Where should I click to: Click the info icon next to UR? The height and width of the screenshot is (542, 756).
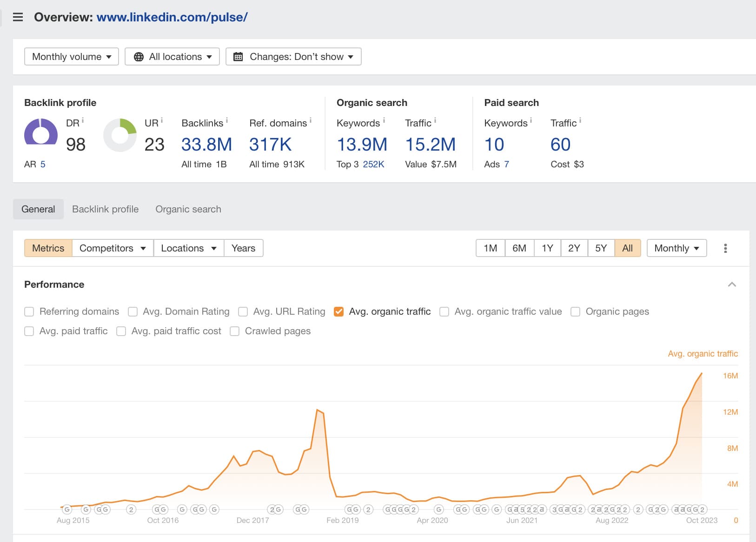(162, 120)
